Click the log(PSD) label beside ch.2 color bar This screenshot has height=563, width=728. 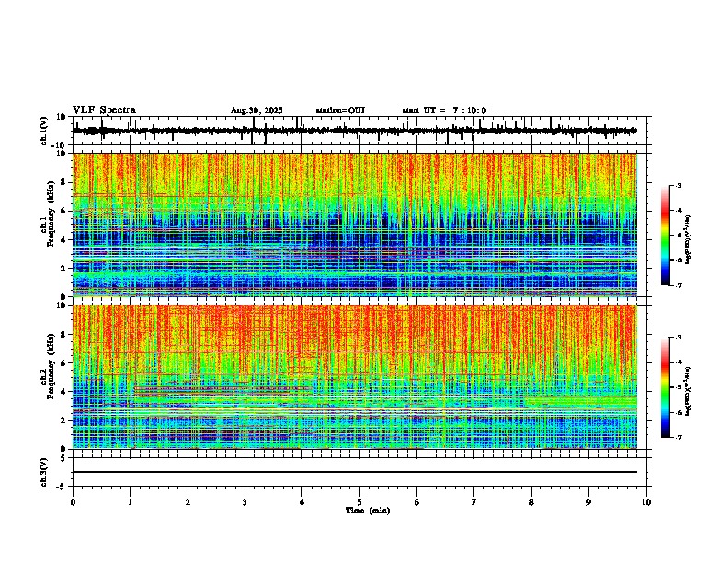(x=688, y=391)
